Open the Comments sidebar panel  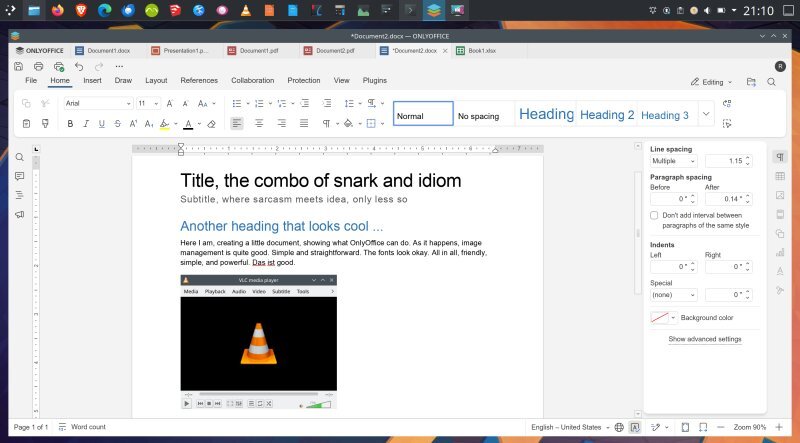19,176
